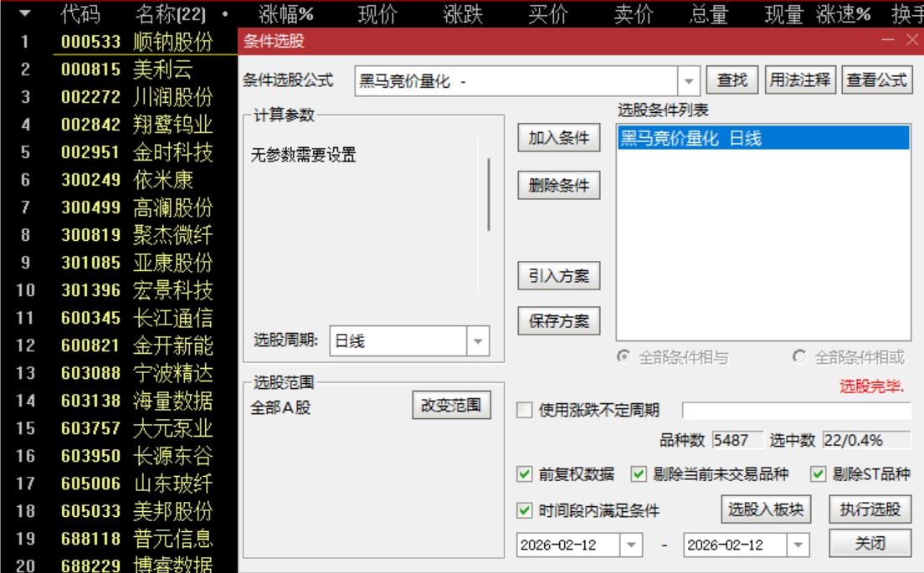This screenshot has width=924, height=573.
Task: Click 保存方案 button
Action: [558, 321]
